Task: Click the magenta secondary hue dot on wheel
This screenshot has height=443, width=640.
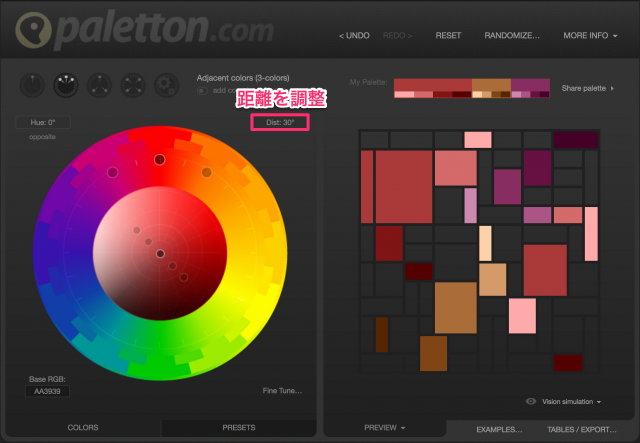Action: point(113,172)
